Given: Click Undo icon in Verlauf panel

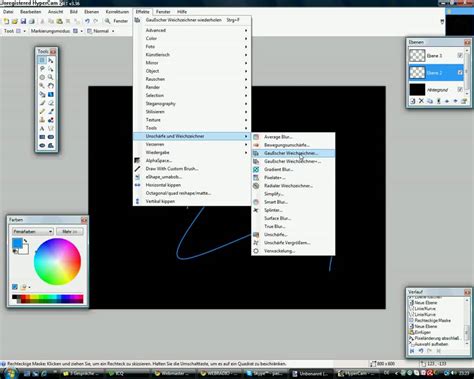Looking at the screenshot, I should (x=421, y=351).
